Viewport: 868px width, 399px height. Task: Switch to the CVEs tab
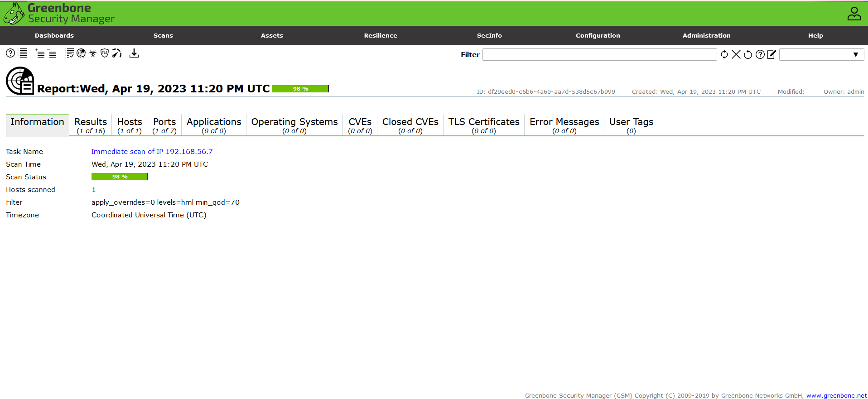(x=360, y=125)
